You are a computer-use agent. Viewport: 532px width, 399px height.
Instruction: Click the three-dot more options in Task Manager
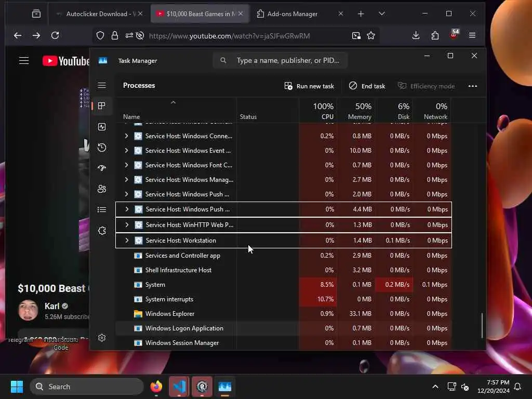click(x=473, y=86)
